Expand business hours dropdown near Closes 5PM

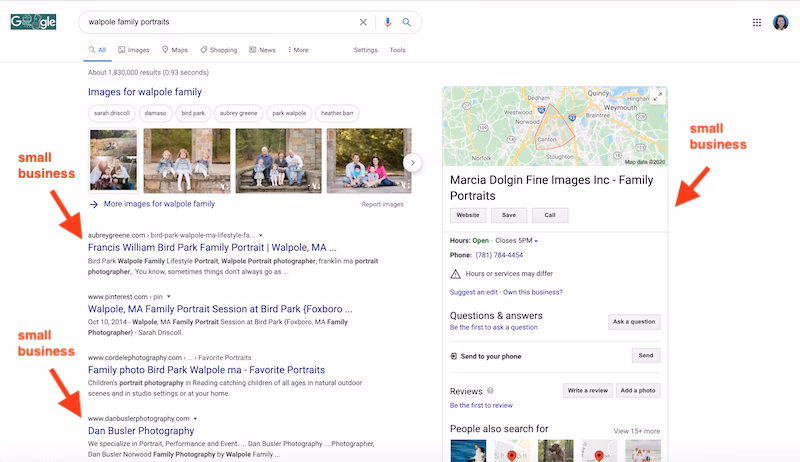click(536, 241)
